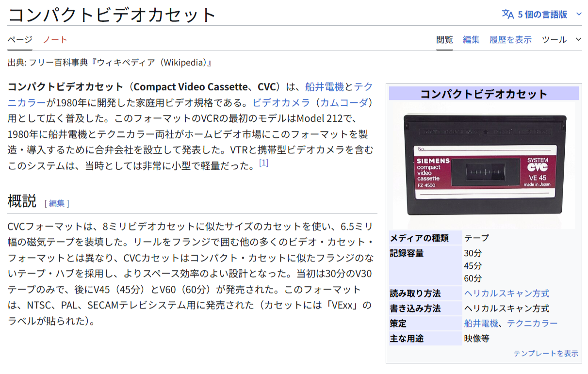This screenshot has height=374, width=588.
Task: Click the テクニカラー link in intro paragraph
Action: (363, 87)
